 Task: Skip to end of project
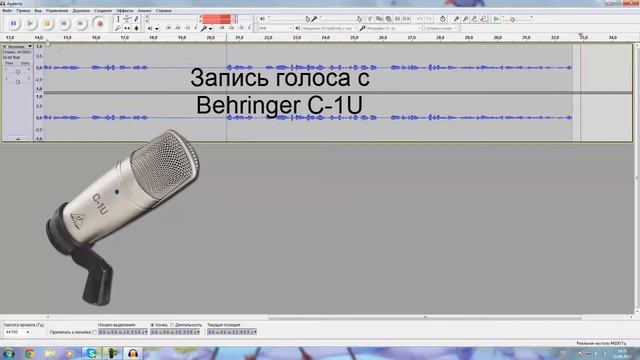80,24
